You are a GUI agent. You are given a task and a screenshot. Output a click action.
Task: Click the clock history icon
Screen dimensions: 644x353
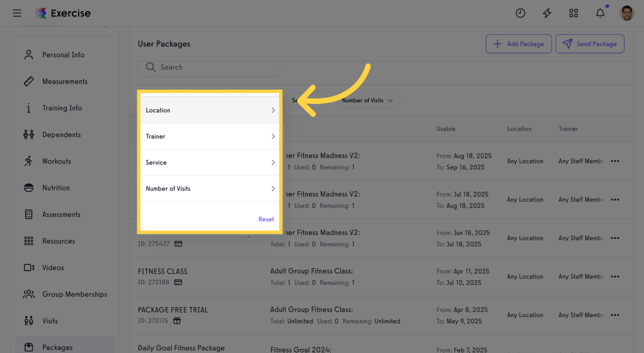520,13
